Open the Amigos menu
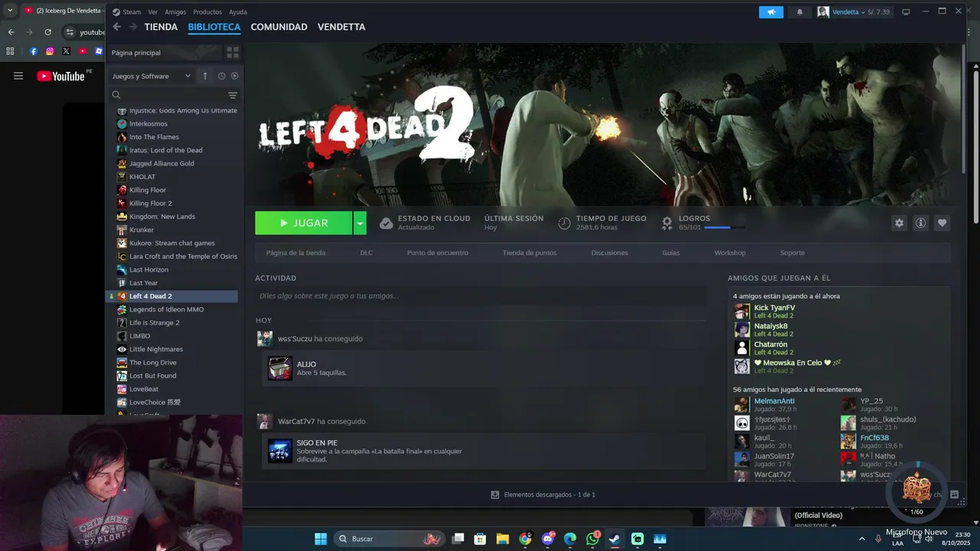 [175, 12]
